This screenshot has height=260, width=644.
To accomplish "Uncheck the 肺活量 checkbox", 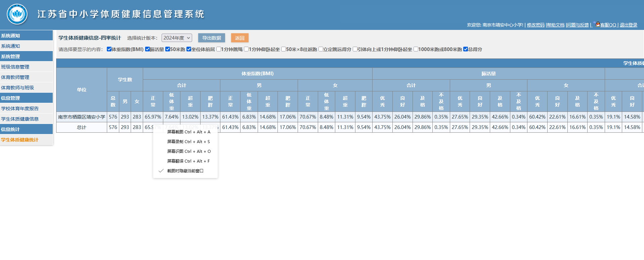I will 147,49.
